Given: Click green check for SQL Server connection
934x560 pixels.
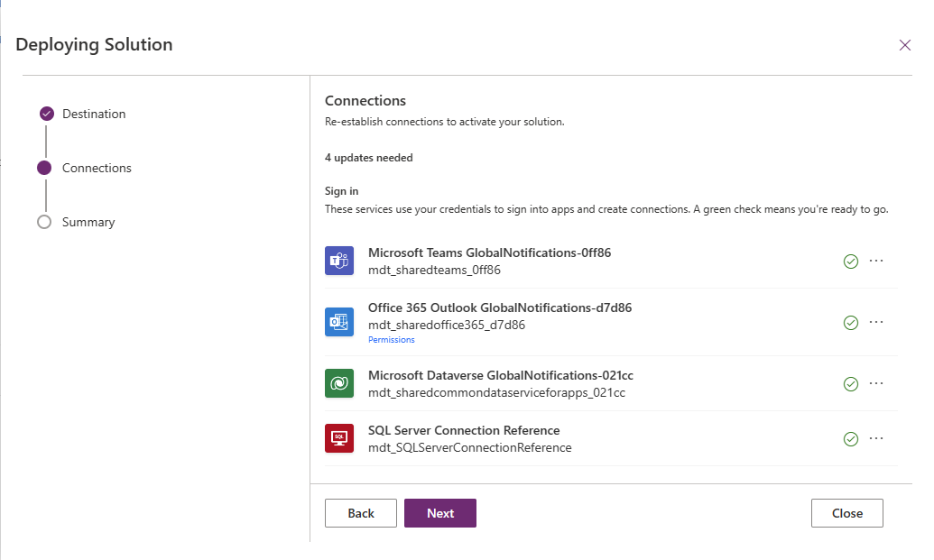Looking at the screenshot, I should [851, 439].
